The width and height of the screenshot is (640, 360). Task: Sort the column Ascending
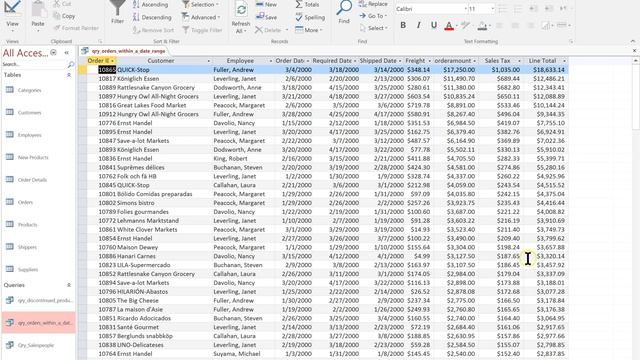[150, 5]
